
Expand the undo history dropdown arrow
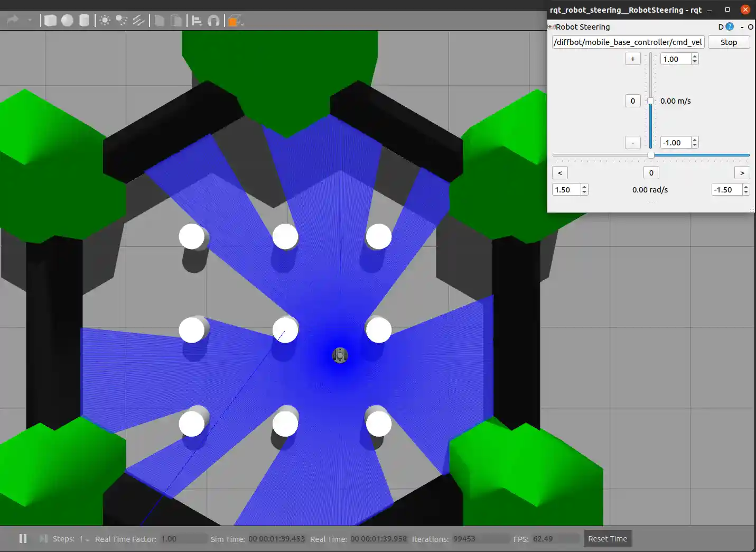click(30, 21)
